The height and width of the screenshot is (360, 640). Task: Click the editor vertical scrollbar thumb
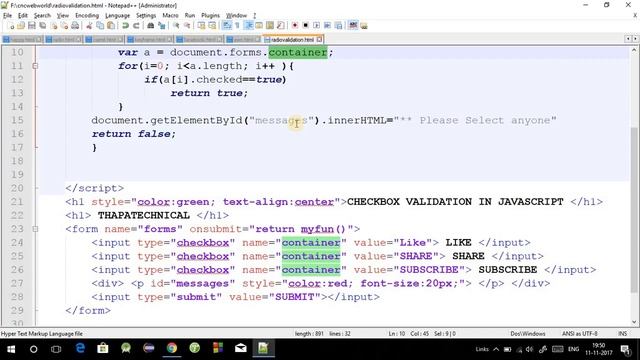[634, 210]
